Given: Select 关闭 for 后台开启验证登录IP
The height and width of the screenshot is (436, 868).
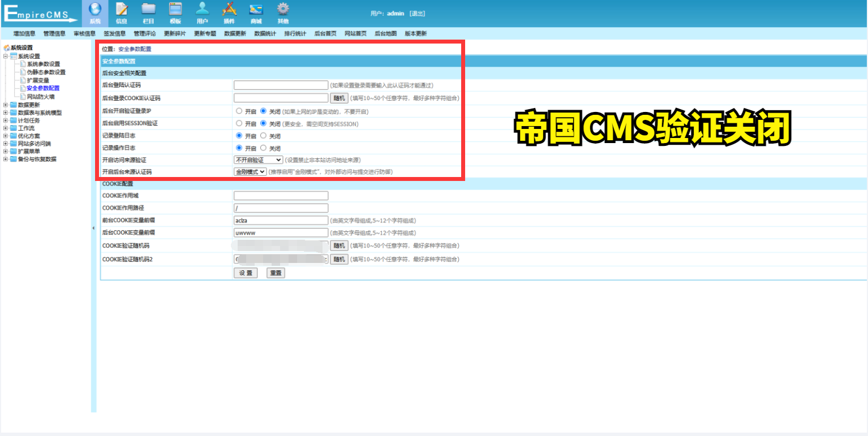Looking at the screenshot, I should click(263, 111).
